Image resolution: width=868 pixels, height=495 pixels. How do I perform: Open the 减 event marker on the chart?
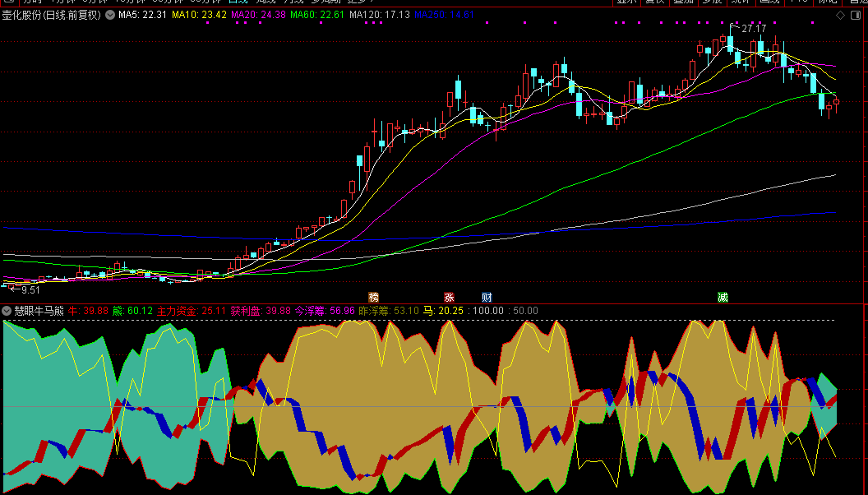[723, 298]
